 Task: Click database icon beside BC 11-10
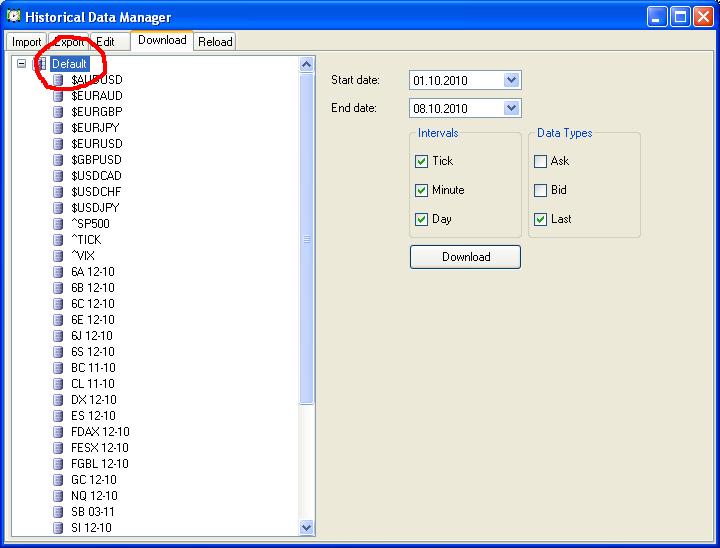(58, 368)
